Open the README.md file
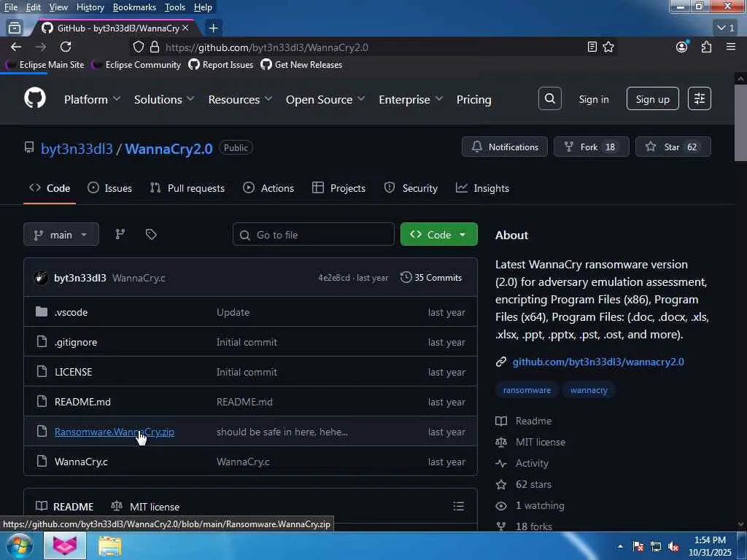 coord(82,402)
